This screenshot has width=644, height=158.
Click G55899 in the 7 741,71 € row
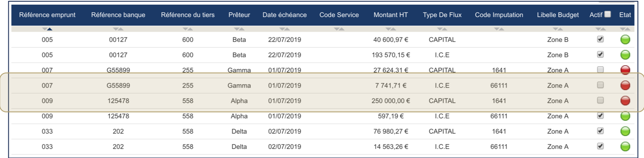pyautogui.click(x=118, y=85)
